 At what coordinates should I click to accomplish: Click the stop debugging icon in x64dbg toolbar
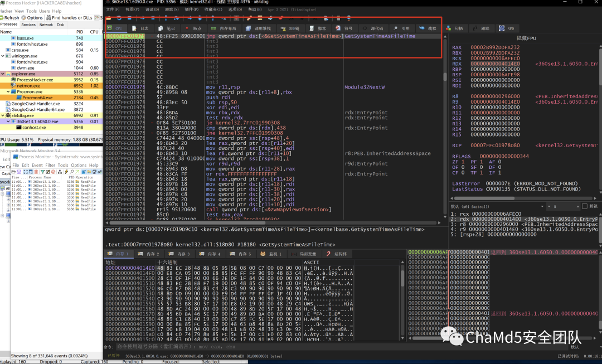point(129,18)
